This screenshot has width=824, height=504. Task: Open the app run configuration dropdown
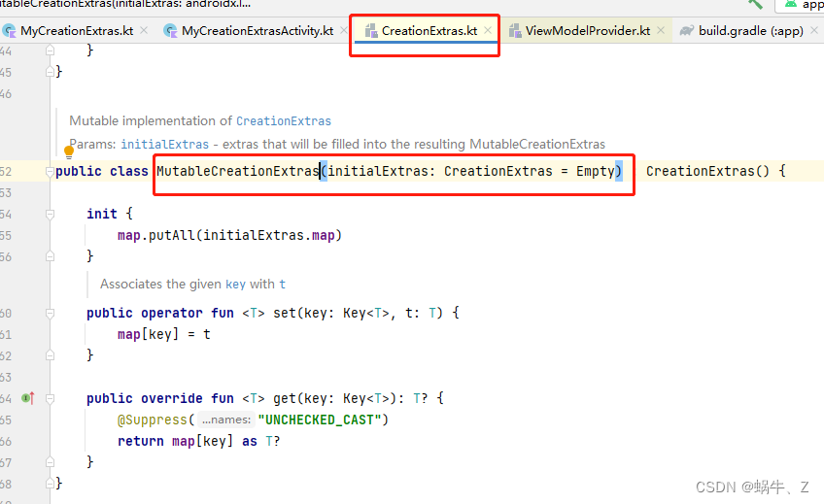[800, 5]
